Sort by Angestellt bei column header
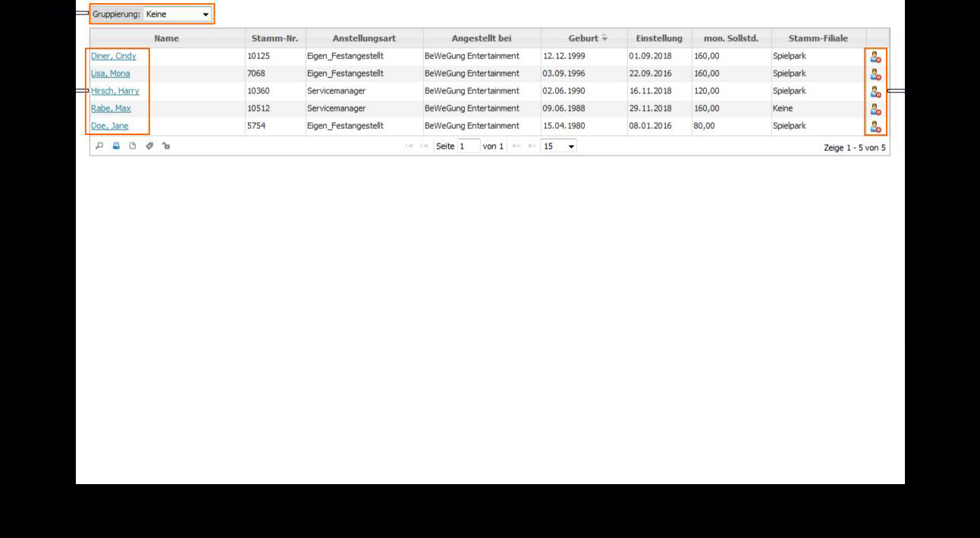The image size is (980, 538). coord(482,38)
